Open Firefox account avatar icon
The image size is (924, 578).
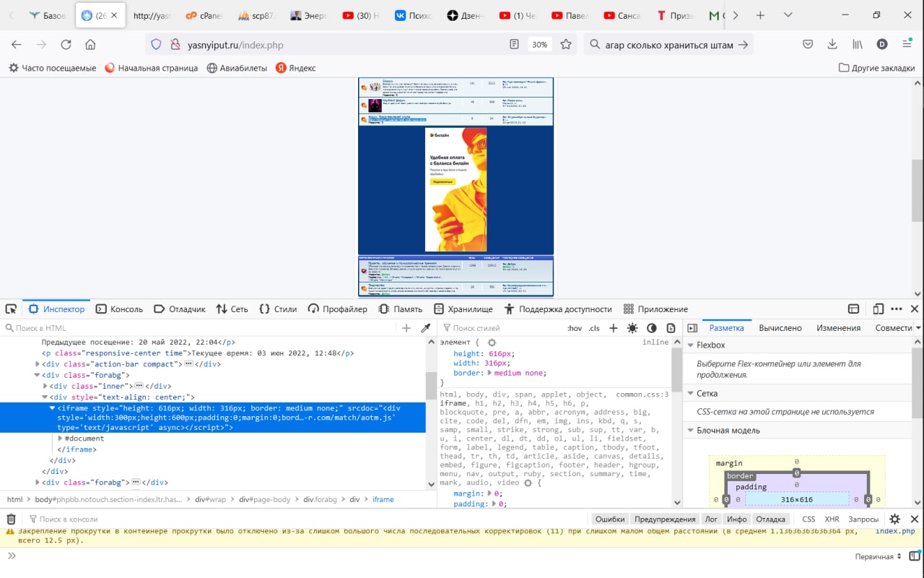(x=882, y=45)
